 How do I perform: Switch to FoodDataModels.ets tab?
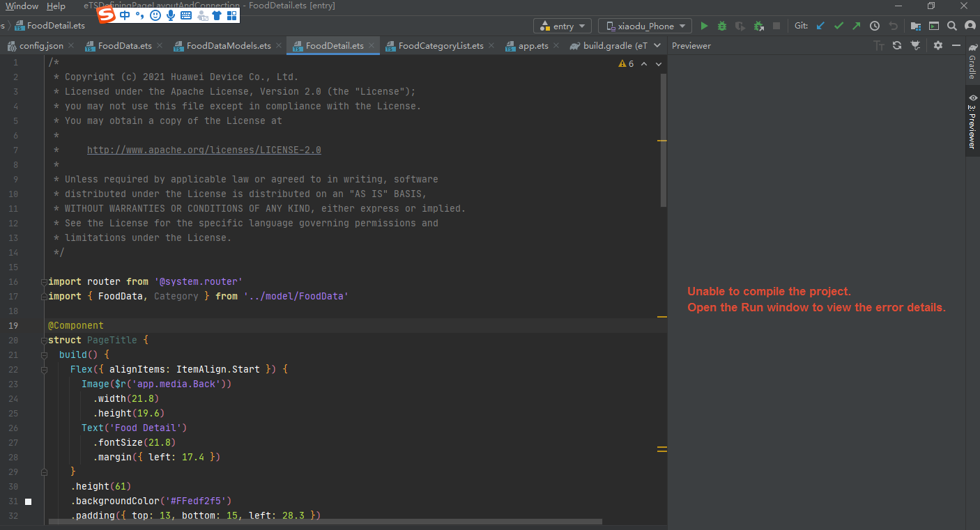tap(229, 46)
